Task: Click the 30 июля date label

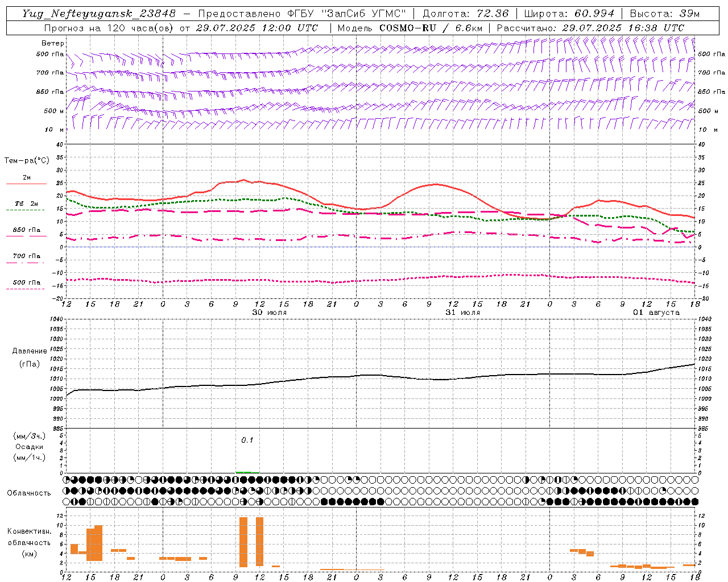Action: click(270, 313)
